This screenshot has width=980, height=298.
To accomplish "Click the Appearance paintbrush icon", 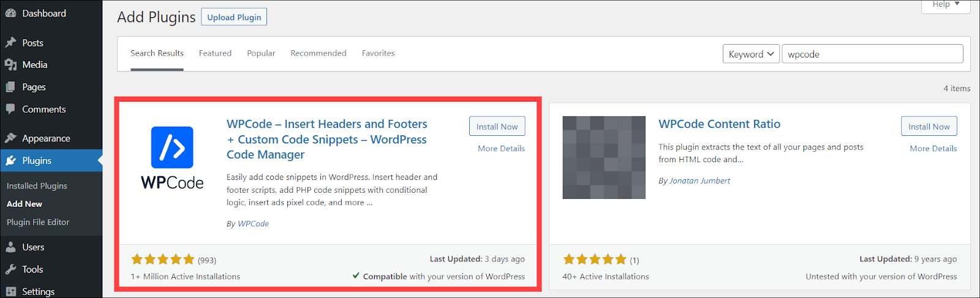I will pos(10,138).
